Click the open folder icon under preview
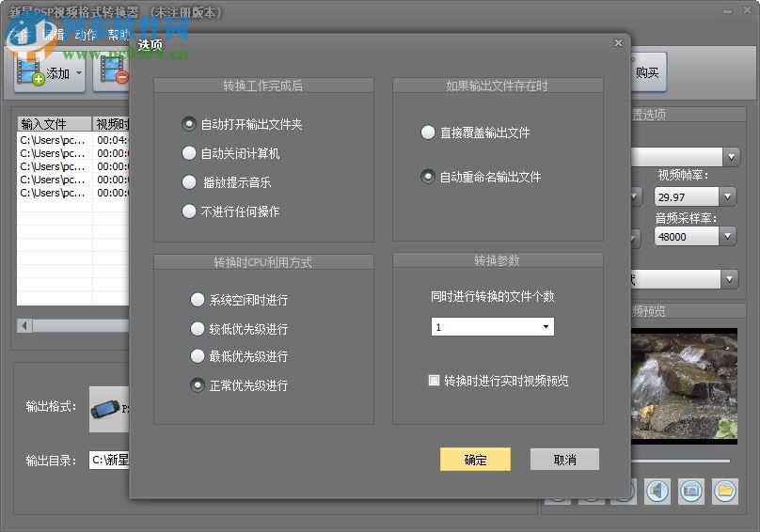760x532 pixels. [x=724, y=490]
